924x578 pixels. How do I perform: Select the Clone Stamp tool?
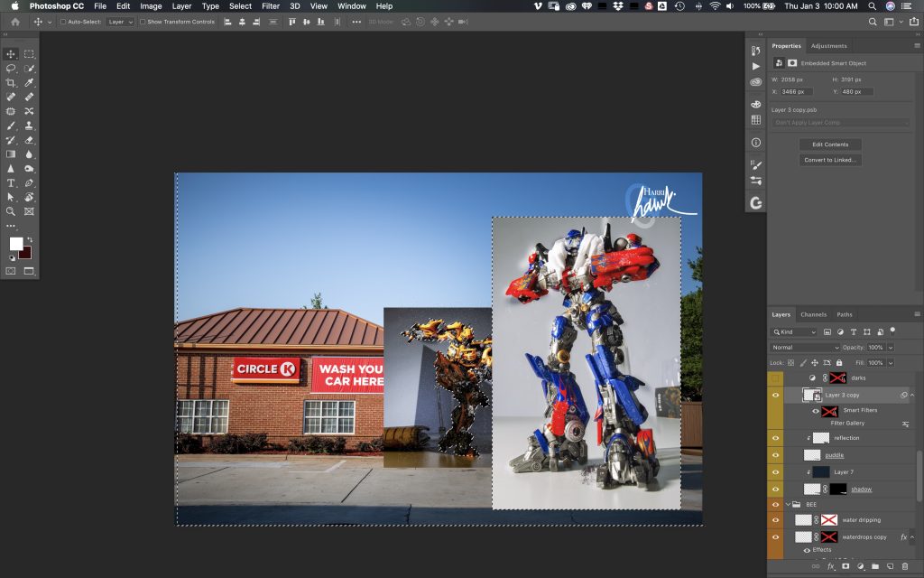pos(29,126)
